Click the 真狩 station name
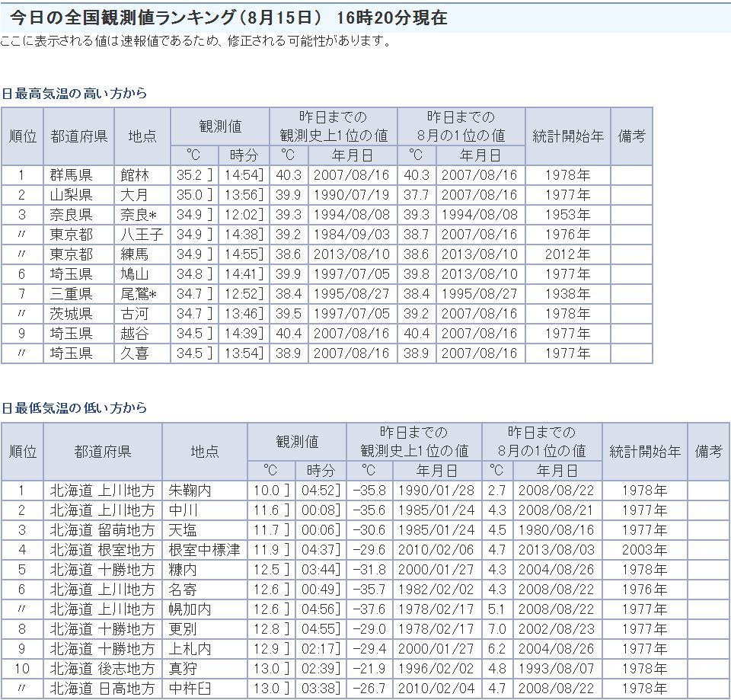Image resolution: width=731 pixels, height=700 pixels. [x=184, y=669]
